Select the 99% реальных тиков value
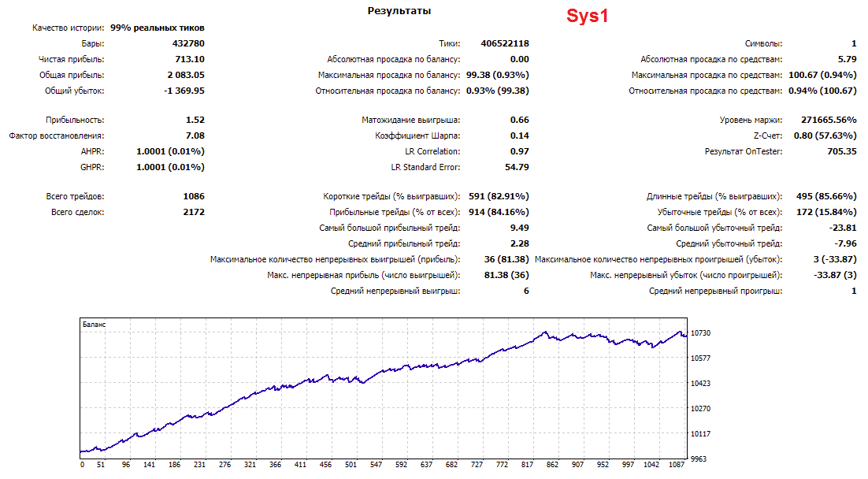 point(158,28)
